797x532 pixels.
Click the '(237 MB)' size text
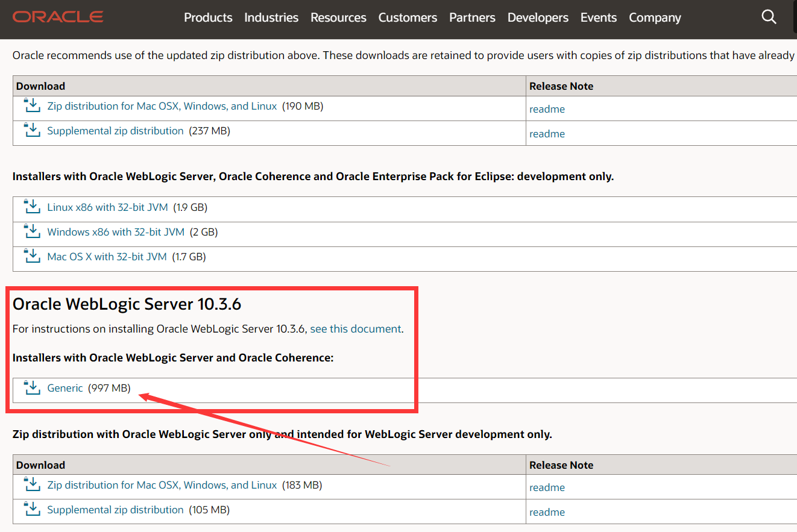(209, 131)
